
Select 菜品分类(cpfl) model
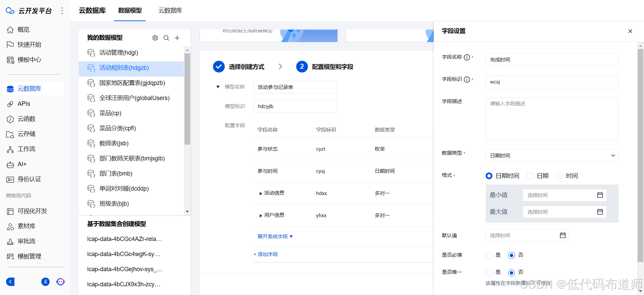click(x=131, y=128)
